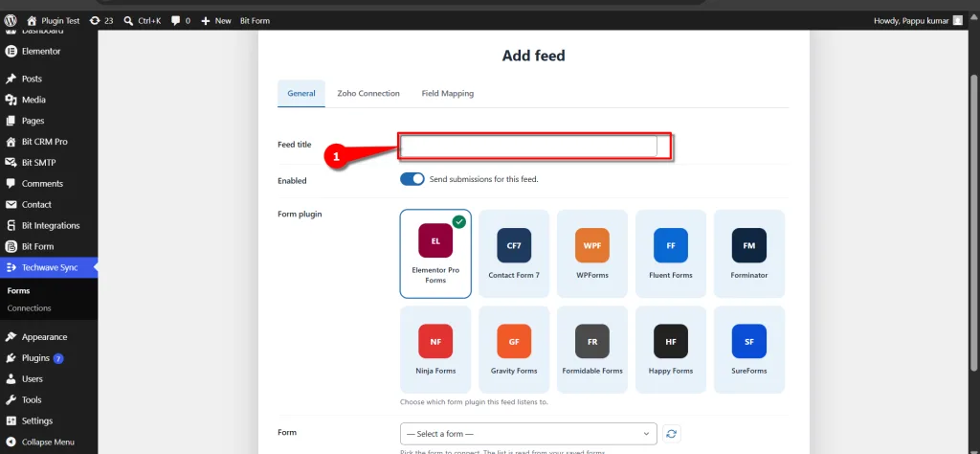Select the Formidable Forms plugin card
The image size is (980, 454).
pos(591,350)
